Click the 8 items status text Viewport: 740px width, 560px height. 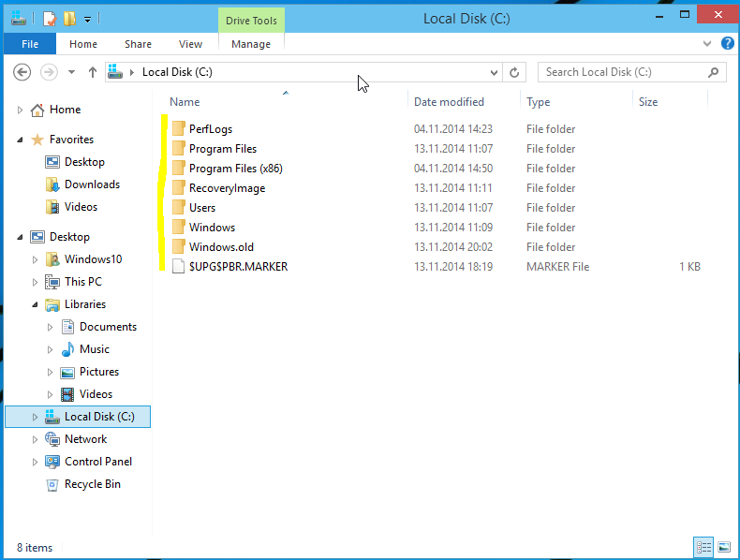(35, 548)
